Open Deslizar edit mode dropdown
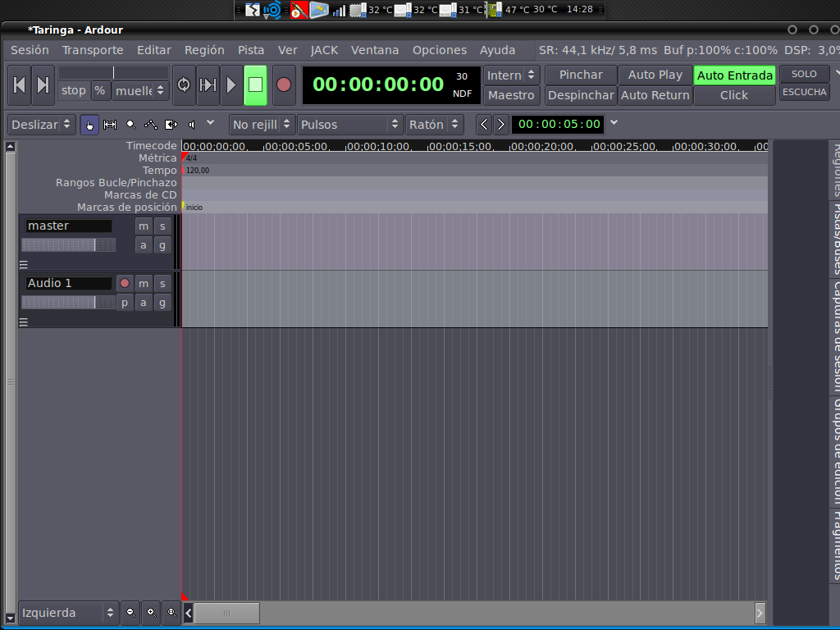840x630 pixels. 41,125
